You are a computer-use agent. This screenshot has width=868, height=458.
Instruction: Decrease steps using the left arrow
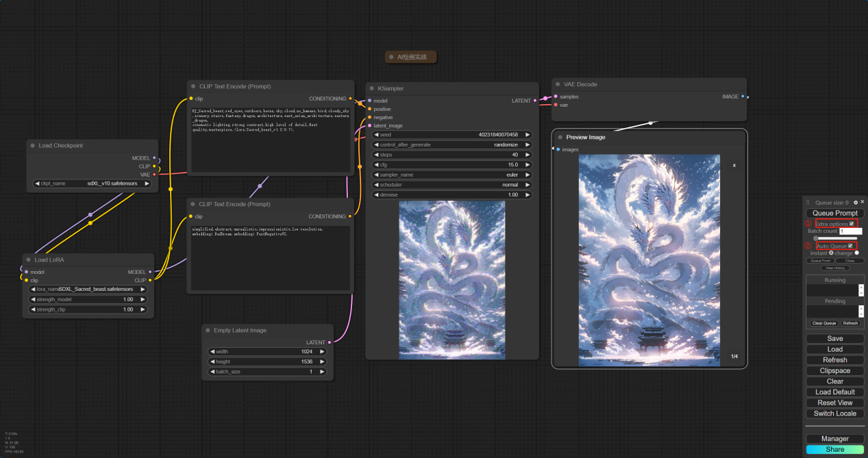377,155
